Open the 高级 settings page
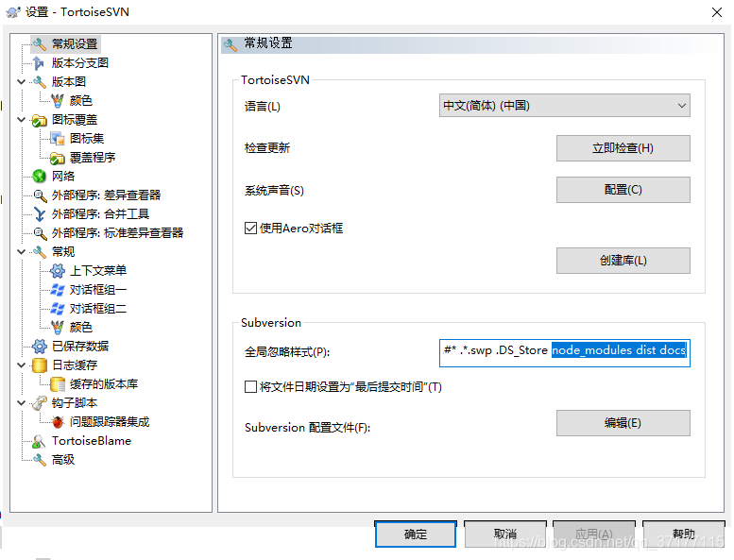Image resolution: width=734 pixels, height=560 pixels. point(63,460)
